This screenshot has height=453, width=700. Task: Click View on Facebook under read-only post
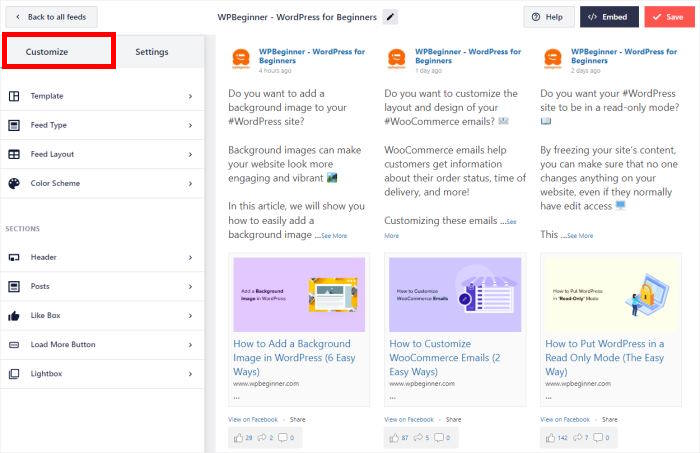pos(565,420)
